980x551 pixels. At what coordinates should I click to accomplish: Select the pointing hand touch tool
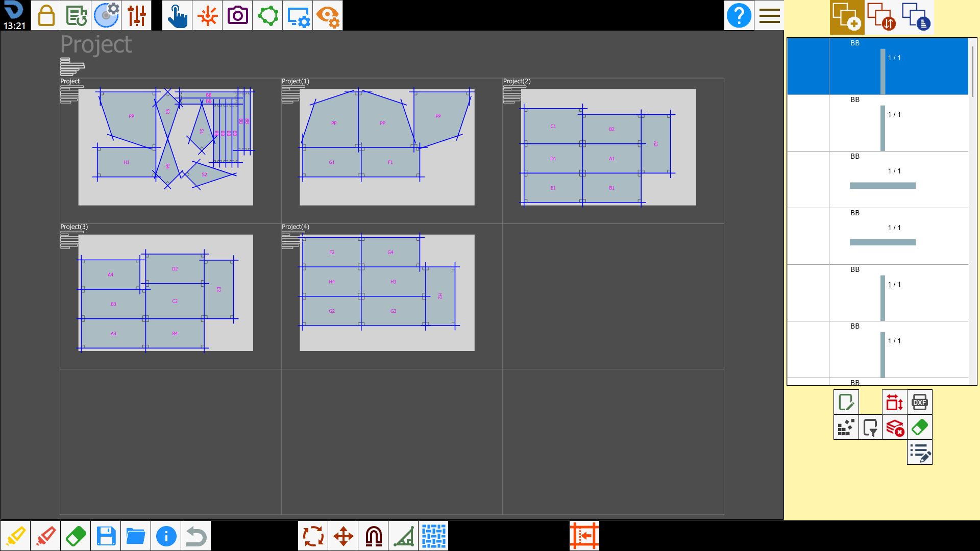coord(177,15)
